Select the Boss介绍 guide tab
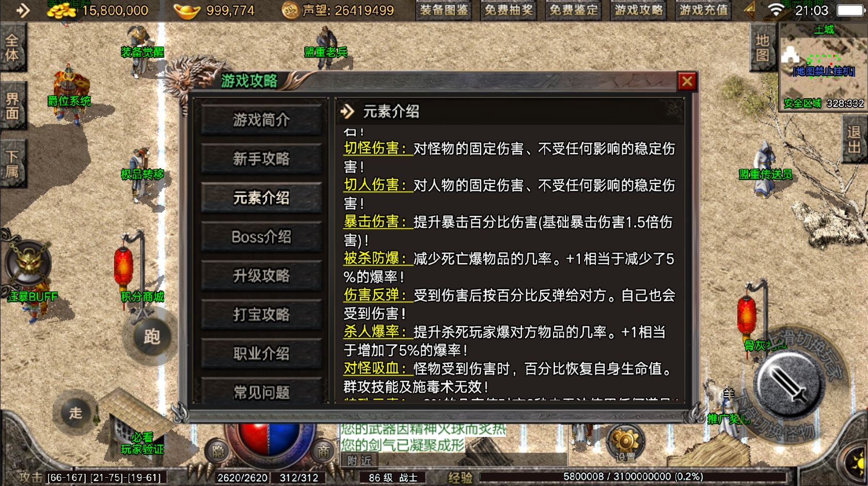Screen dimensions: 868x486 point(261,237)
